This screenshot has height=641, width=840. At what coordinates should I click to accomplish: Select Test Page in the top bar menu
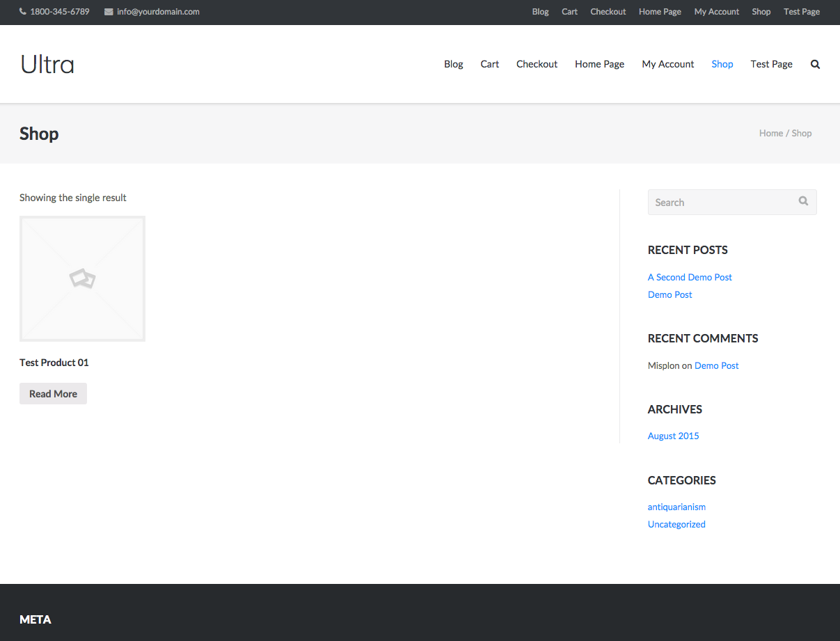click(801, 12)
